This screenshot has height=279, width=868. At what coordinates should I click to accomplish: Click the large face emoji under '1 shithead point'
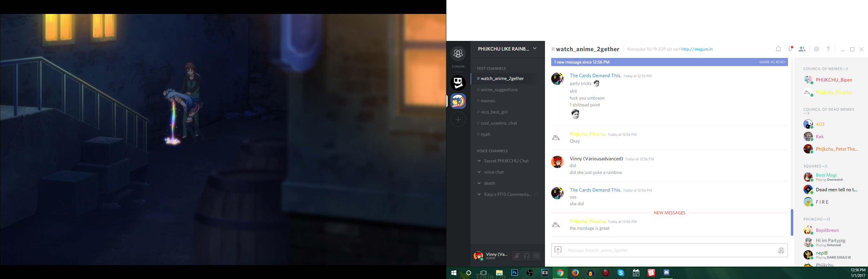coord(575,114)
